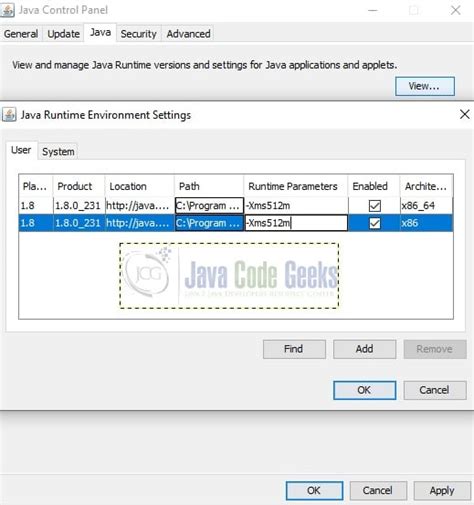This screenshot has width=474, height=505.
Task: Click the Architecture column header
Action: pos(426,186)
